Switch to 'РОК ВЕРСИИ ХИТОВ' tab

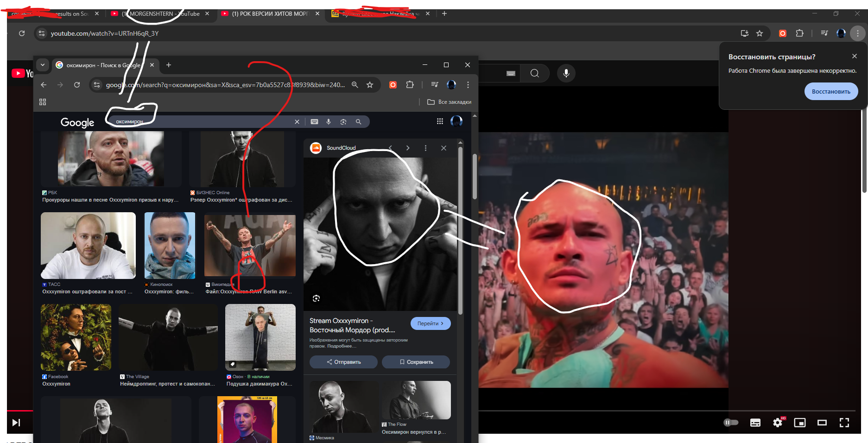pyautogui.click(x=271, y=14)
